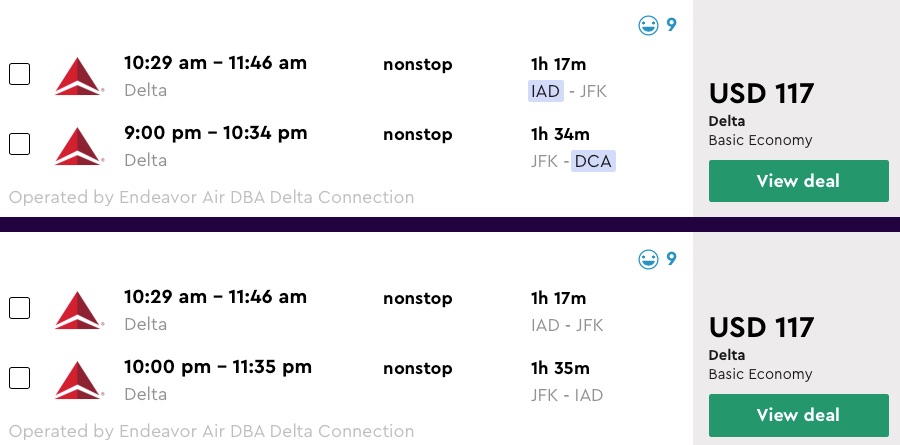Click highlighted DCA airport code
900x445 pixels.
pyautogui.click(x=593, y=161)
